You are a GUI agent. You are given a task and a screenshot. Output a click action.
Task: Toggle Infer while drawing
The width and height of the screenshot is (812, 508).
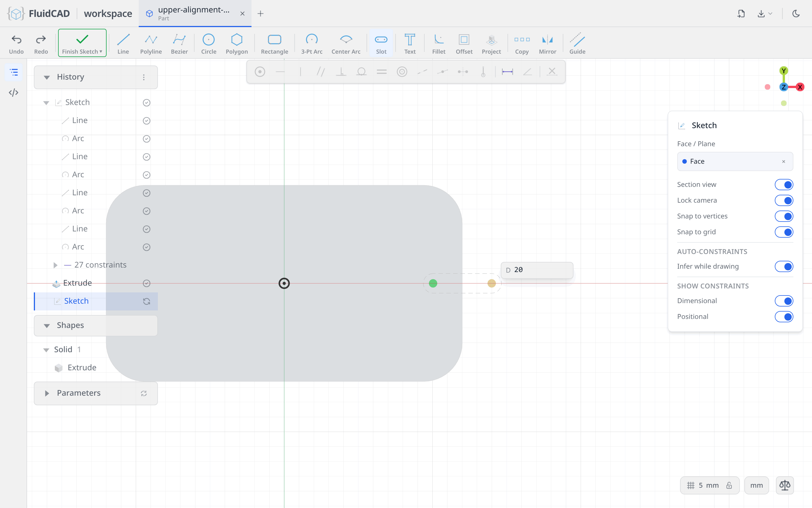[784, 266]
